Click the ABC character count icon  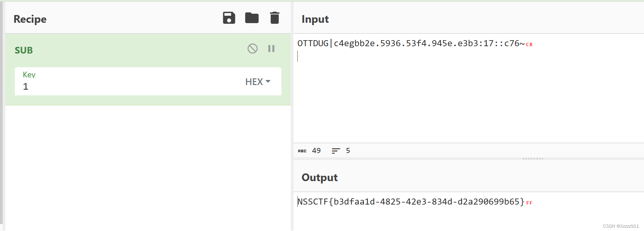(302, 151)
